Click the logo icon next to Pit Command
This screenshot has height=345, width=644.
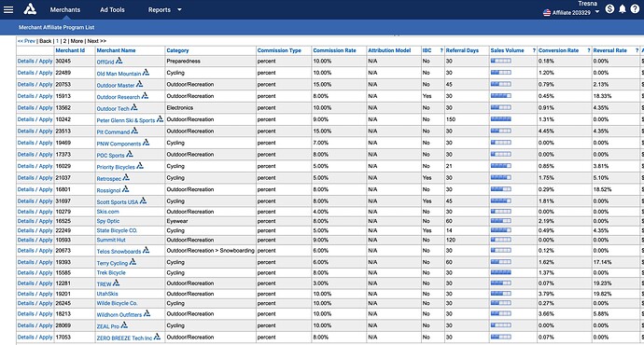tap(134, 131)
